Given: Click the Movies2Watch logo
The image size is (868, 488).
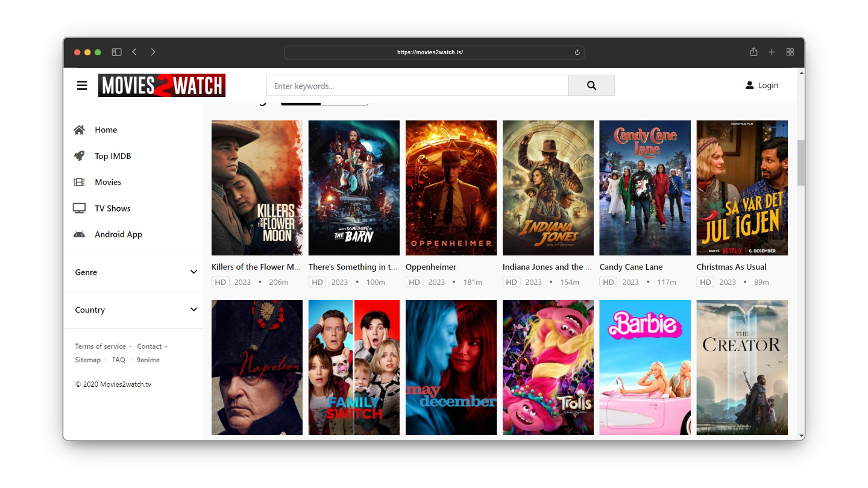Looking at the screenshot, I should (162, 86).
